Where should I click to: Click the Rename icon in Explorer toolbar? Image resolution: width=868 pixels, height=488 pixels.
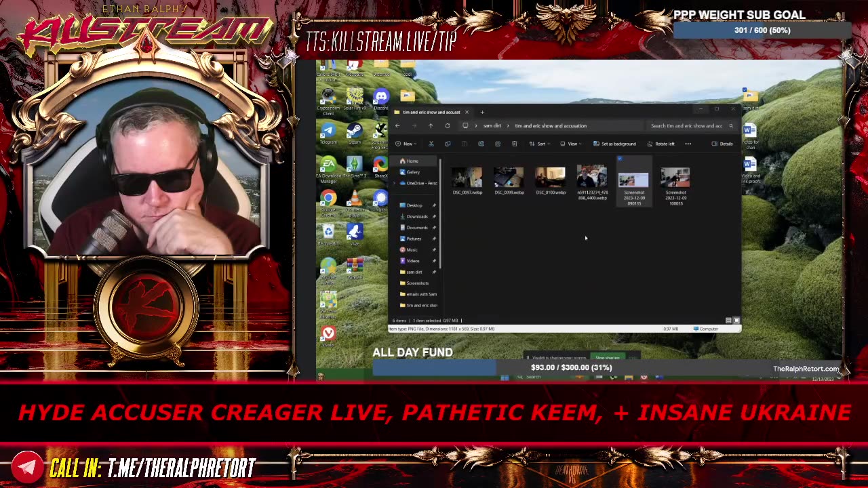481,144
